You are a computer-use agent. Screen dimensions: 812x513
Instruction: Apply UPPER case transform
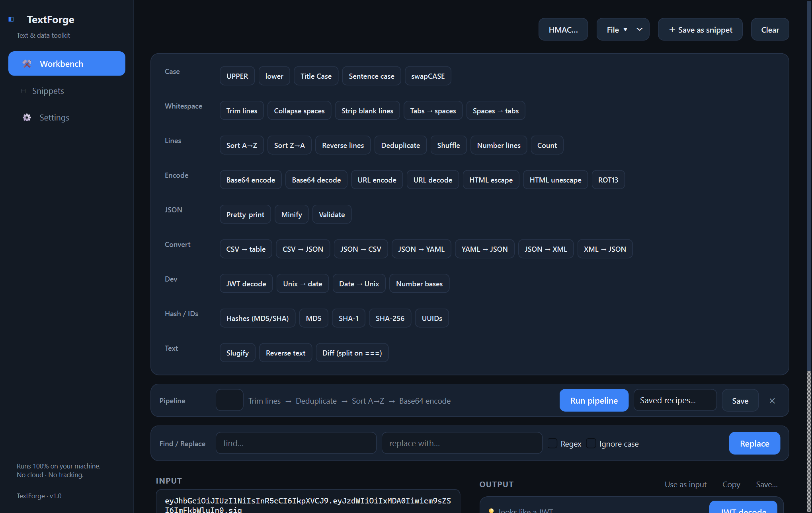[237, 76]
